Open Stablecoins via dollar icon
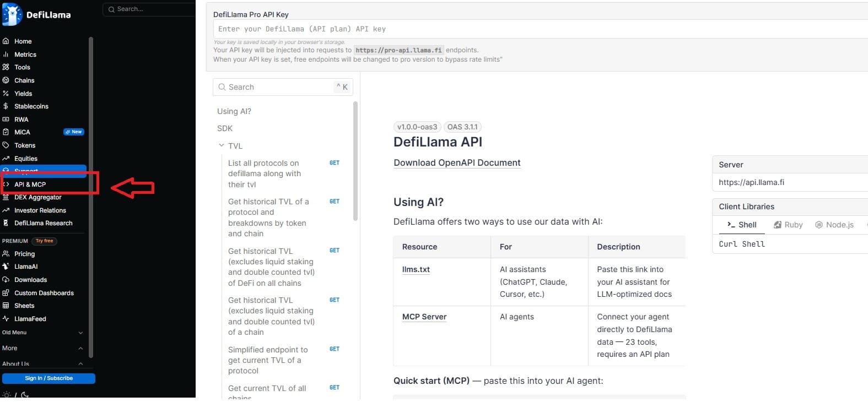Screen dimensions: 868x402 coord(6,106)
